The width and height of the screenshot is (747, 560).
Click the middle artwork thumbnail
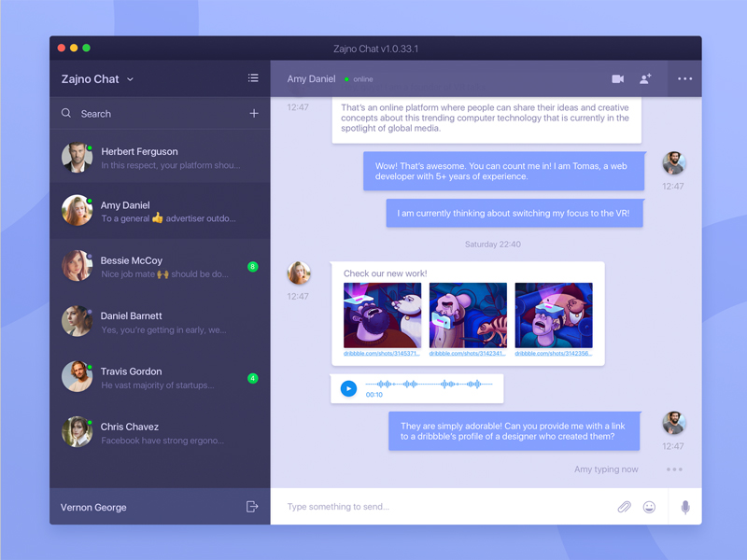[468, 315]
